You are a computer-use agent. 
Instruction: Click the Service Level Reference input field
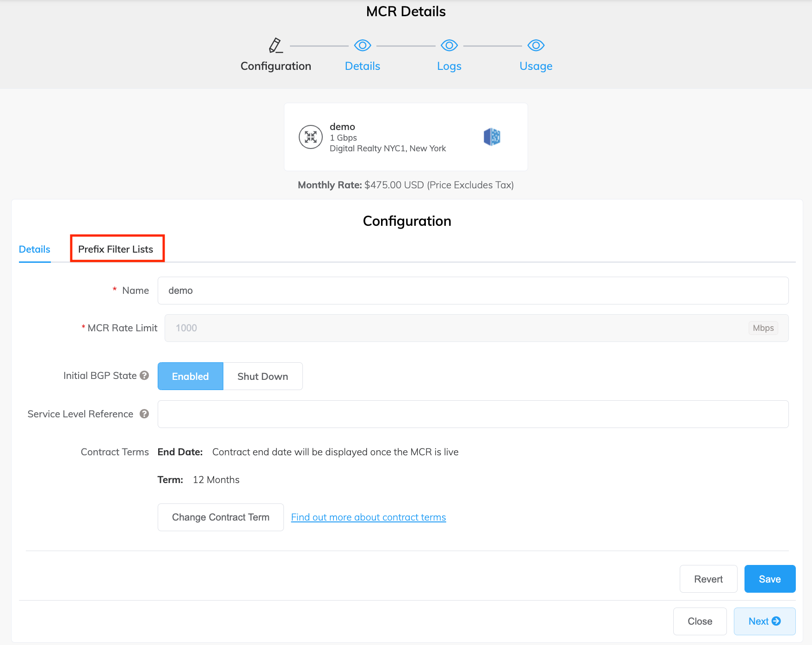[473, 414]
